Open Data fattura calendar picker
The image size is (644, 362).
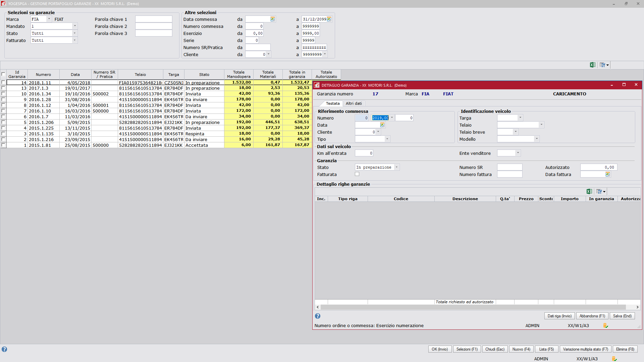607,174
